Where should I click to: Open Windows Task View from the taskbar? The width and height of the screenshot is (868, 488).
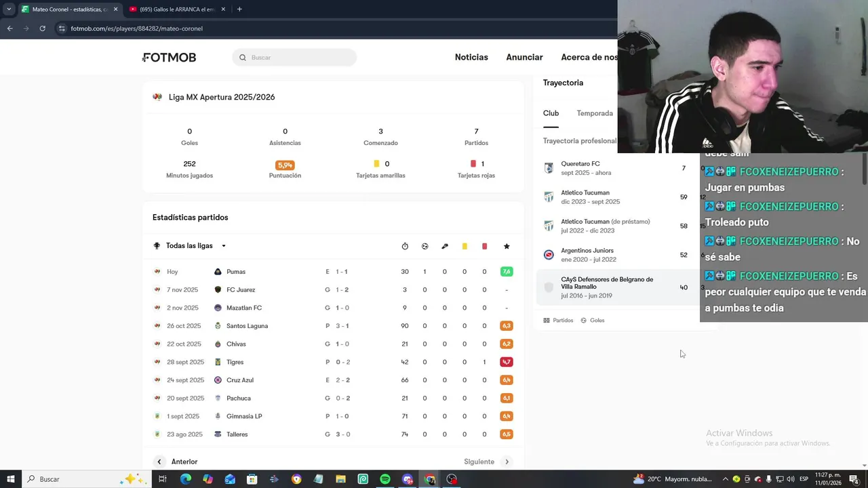[x=163, y=479]
